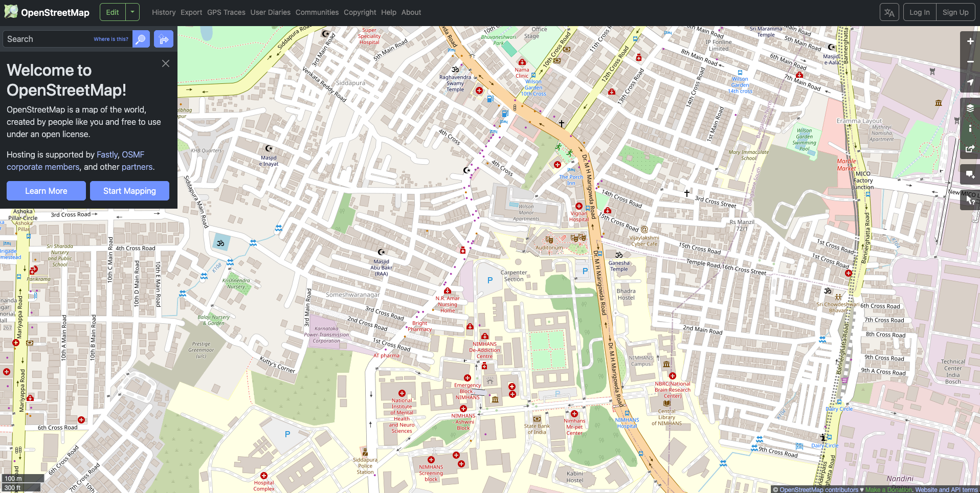The image size is (980, 493).
Task: Follow the 'Where is this?' link
Action: [111, 39]
